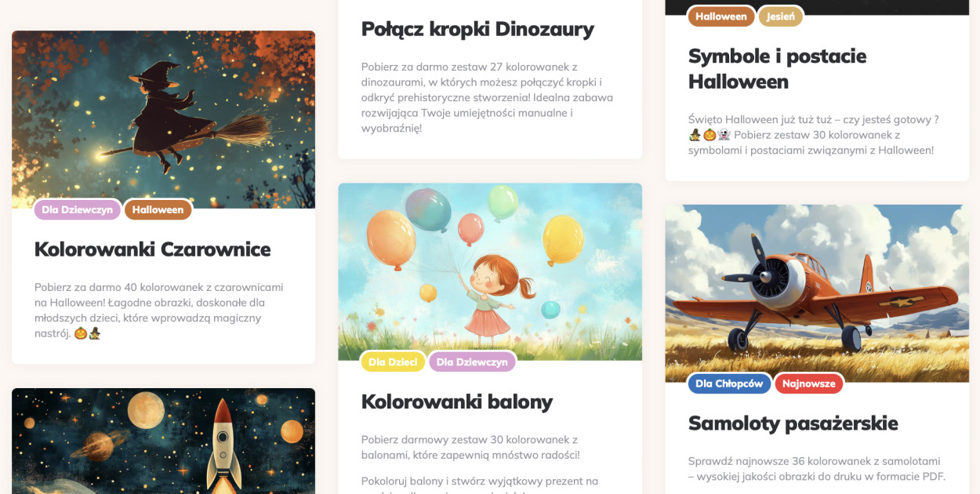This screenshot has height=494, width=980.
Task: Open the Połącz kropki Dinozaury heading
Action: pyautogui.click(x=477, y=29)
